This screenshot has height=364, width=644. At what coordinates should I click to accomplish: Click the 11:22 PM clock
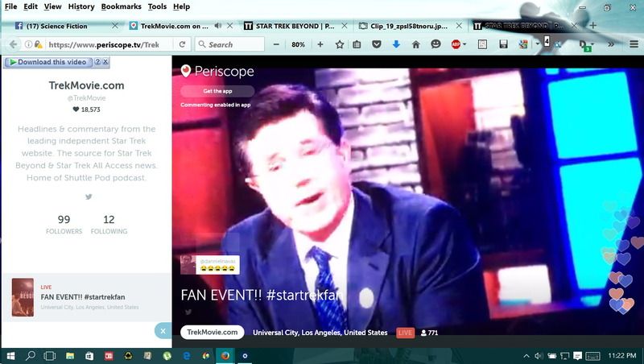pyautogui.click(x=622, y=356)
